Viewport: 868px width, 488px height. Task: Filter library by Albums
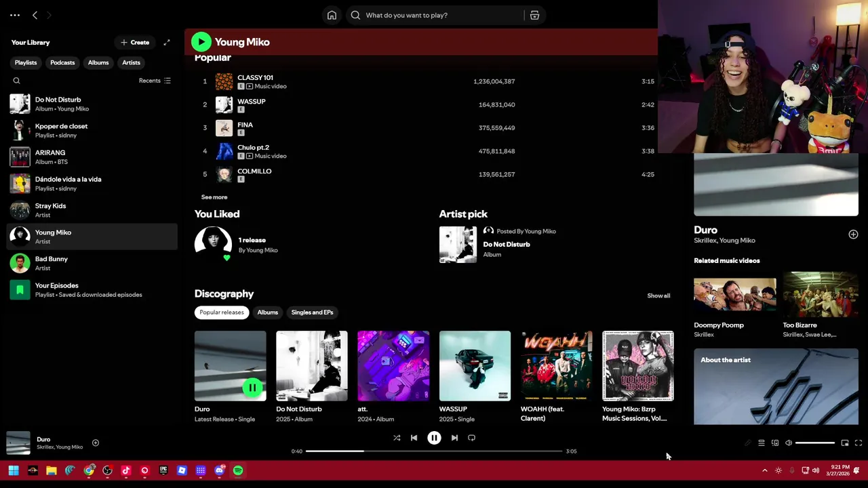click(x=98, y=62)
